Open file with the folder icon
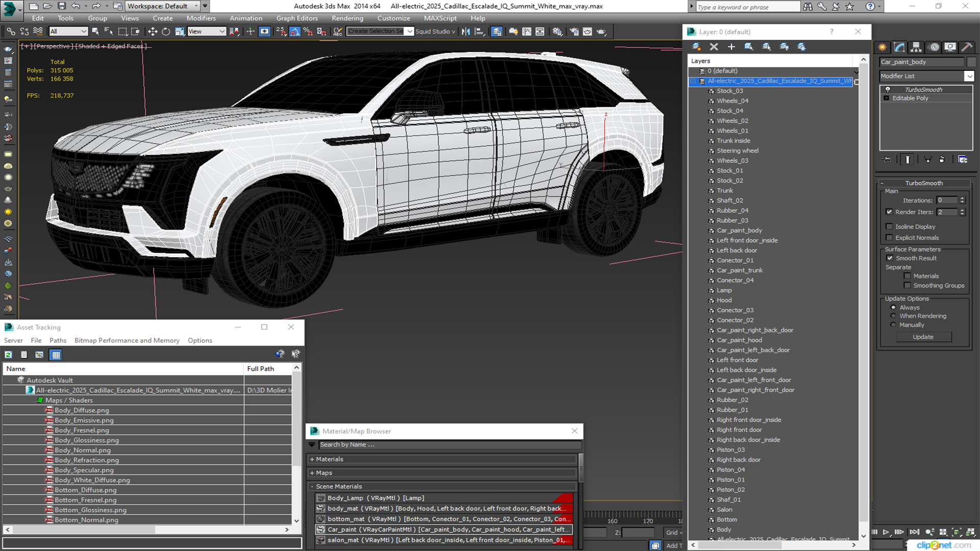 [47, 6]
